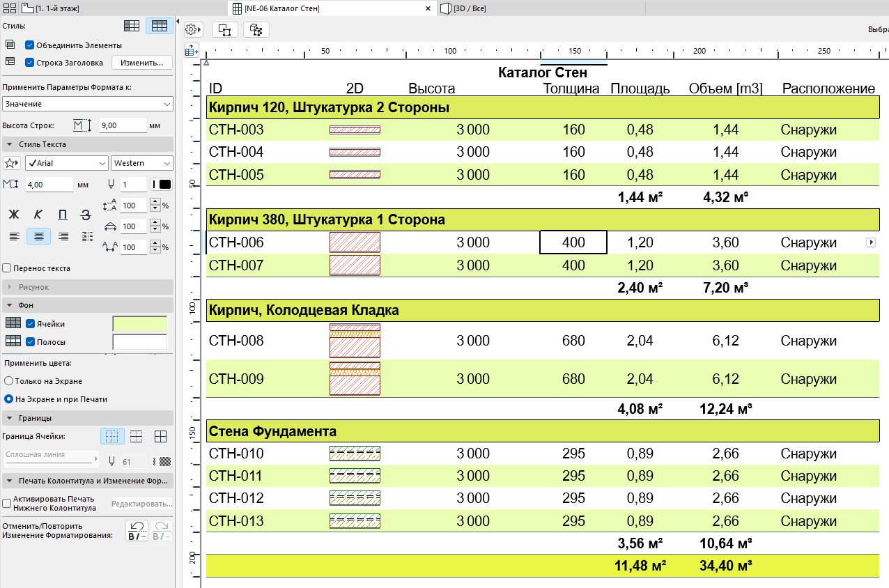The height and width of the screenshot is (588, 889).
Task: Select the Только на Экране radio button
Action: pos(9,381)
